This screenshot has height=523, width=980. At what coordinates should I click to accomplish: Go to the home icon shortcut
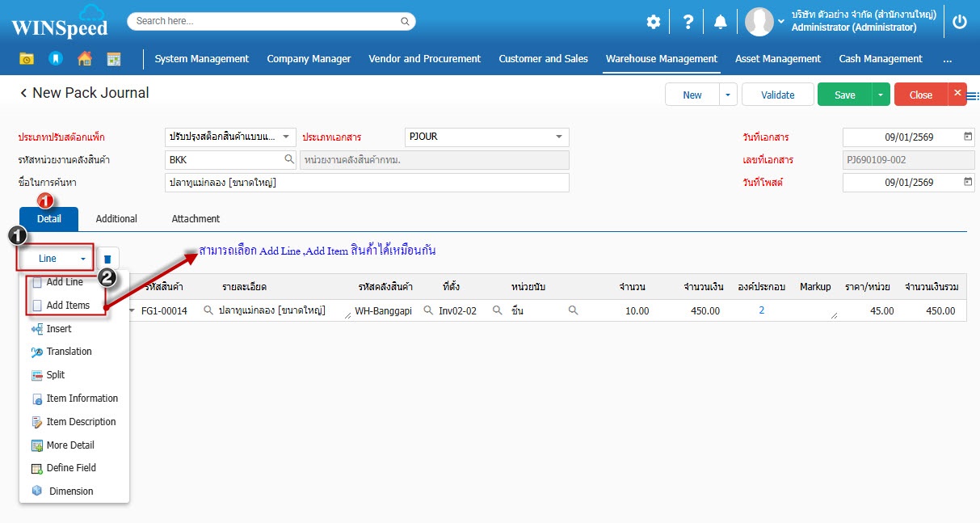coord(84,59)
